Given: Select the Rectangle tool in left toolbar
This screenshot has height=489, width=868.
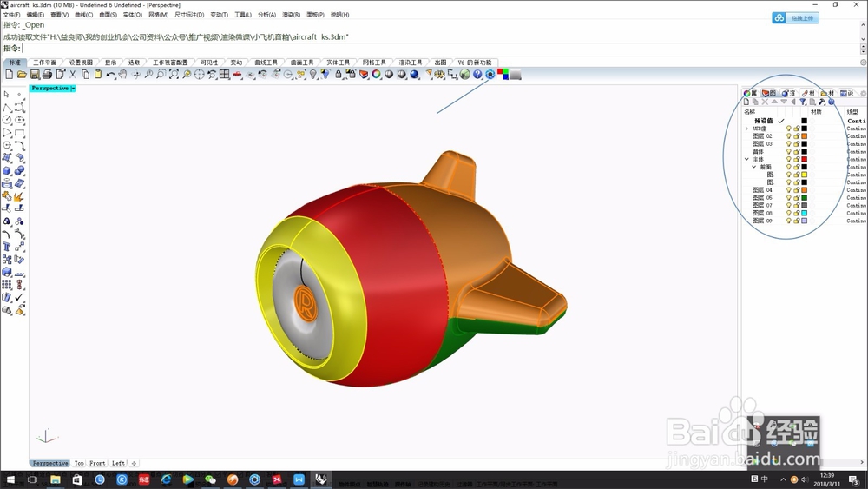Looking at the screenshot, I should [x=19, y=132].
